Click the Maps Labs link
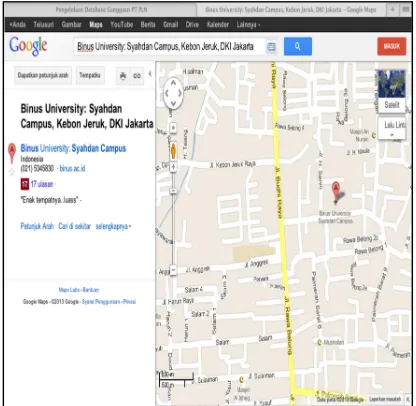416x406 pixels. (70, 290)
